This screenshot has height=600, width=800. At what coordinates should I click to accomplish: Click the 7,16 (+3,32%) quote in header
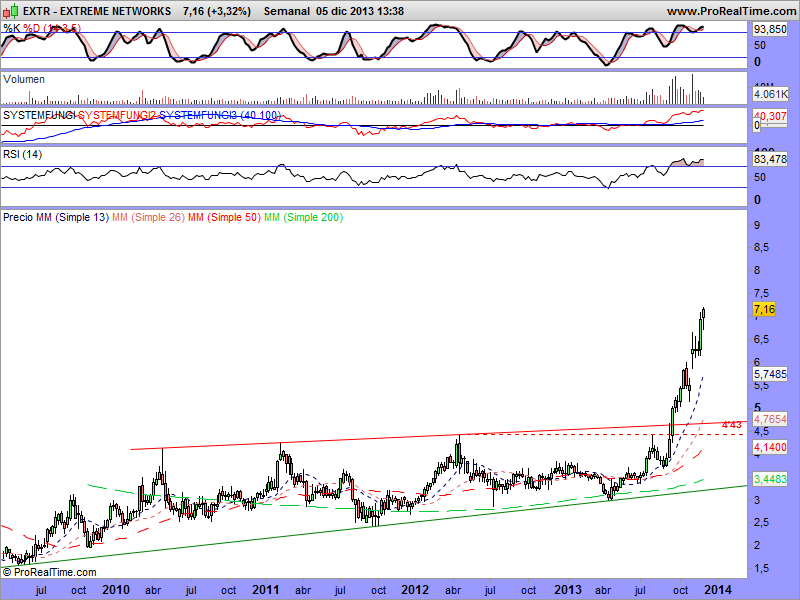pos(217,11)
